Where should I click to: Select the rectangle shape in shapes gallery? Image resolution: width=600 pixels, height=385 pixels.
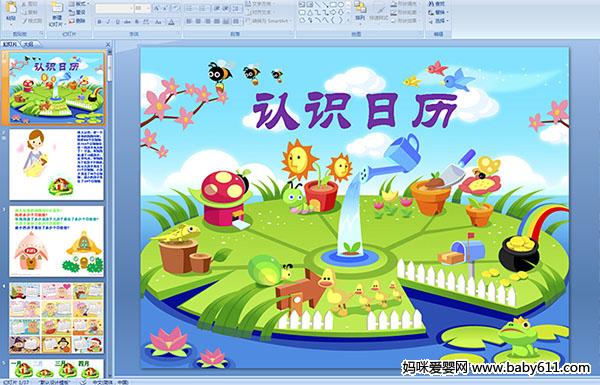click(333, 5)
